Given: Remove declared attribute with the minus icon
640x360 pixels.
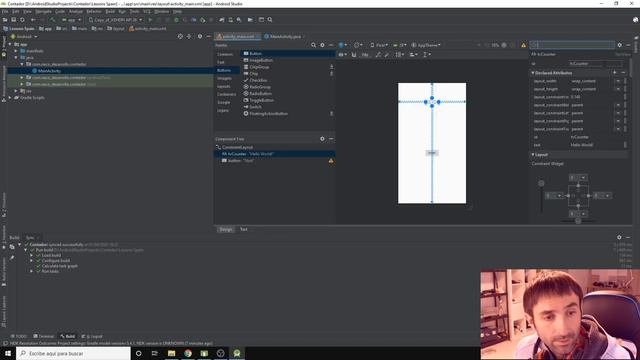Looking at the screenshot, I should click(x=623, y=73).
